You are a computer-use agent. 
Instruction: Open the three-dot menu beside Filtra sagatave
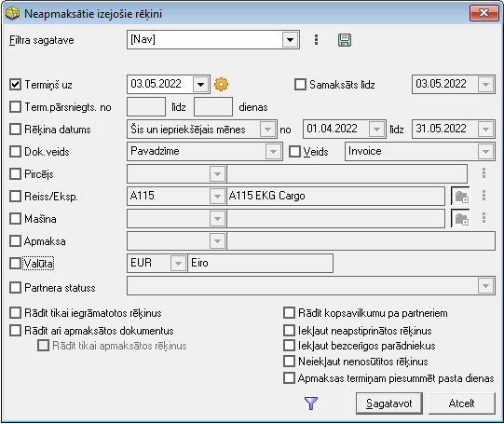click(317, 40)
